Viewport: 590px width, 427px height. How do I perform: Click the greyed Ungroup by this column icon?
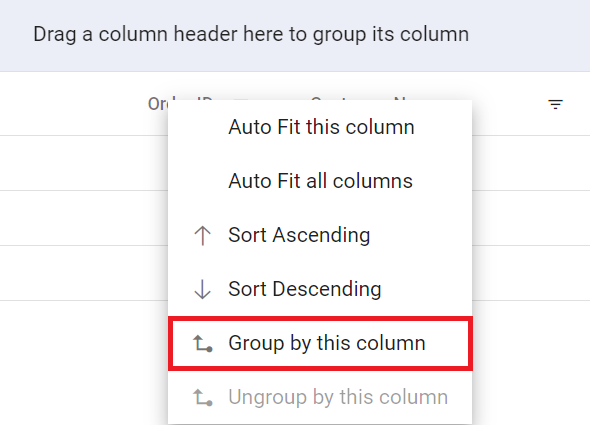tap(203, 397)
